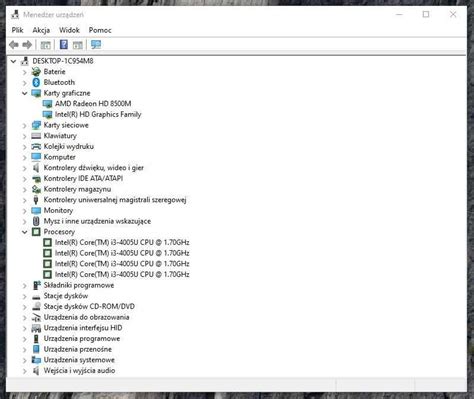Select AMD Radeon HD 8500M entry
The width and height of the screenshot is (474, 399).
93,104
